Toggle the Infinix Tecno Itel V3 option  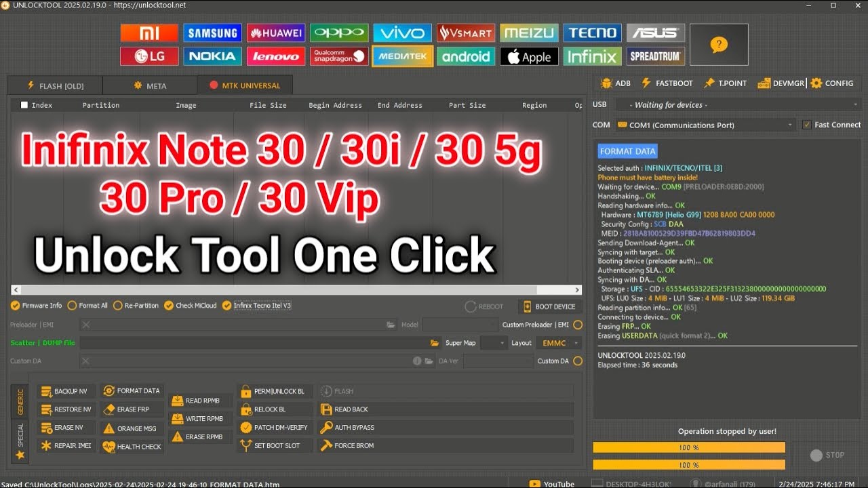pyautogui.click(x=257, y=306)
